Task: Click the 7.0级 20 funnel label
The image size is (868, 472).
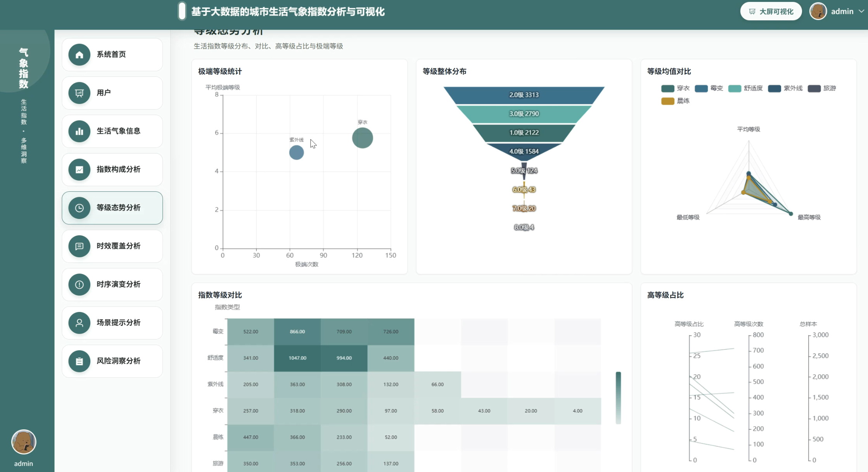Action: tap(524, 208)
